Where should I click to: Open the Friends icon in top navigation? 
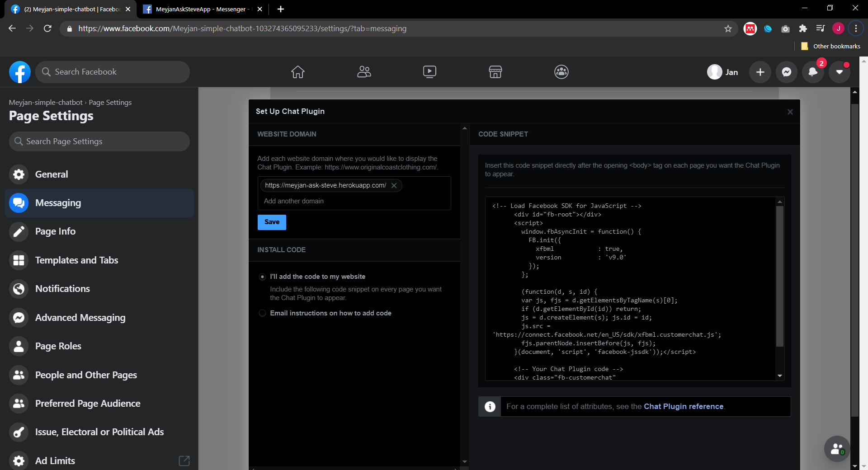pyautogui.click(x=364, y=72)
